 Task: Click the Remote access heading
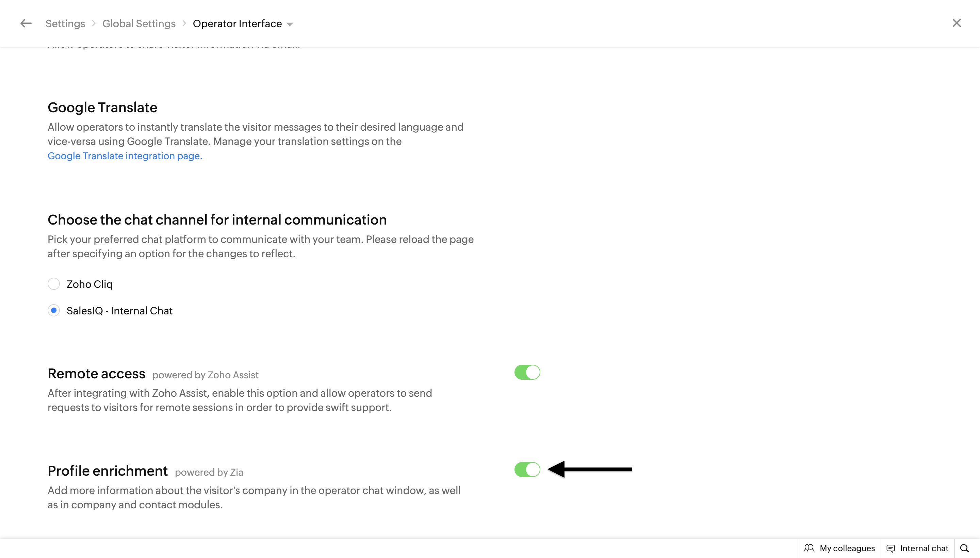96,373
